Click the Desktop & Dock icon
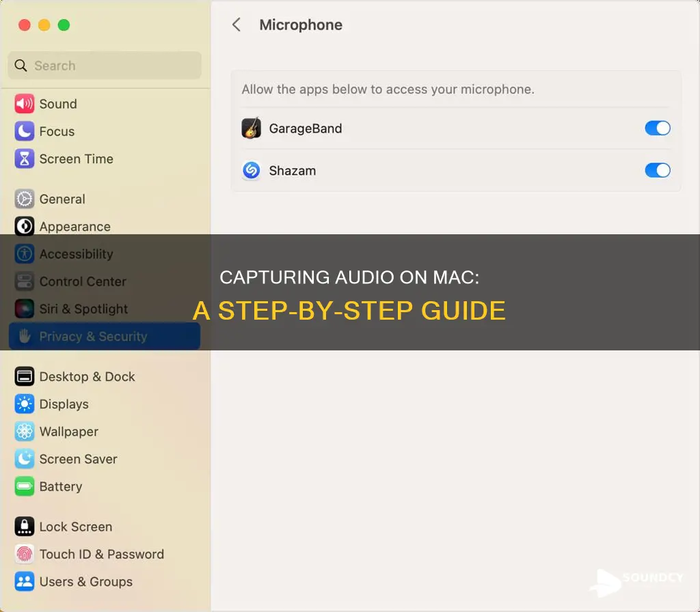The image size is (700, 612). tap(24, 376)
